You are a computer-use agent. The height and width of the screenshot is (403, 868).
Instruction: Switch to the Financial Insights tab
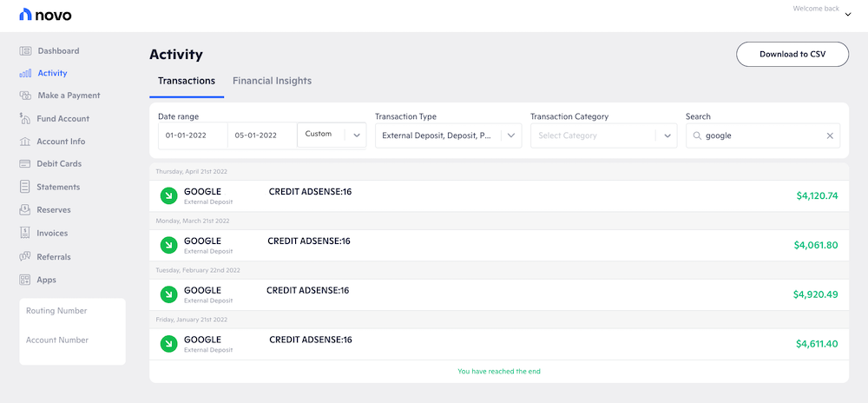pyautogui.click(x=272, y=81)
